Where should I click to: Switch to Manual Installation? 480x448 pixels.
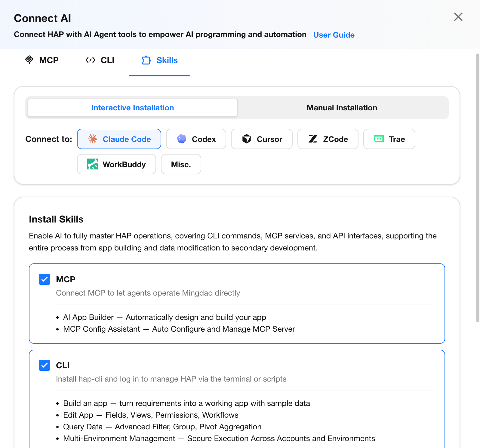click(x=342, y=108)
